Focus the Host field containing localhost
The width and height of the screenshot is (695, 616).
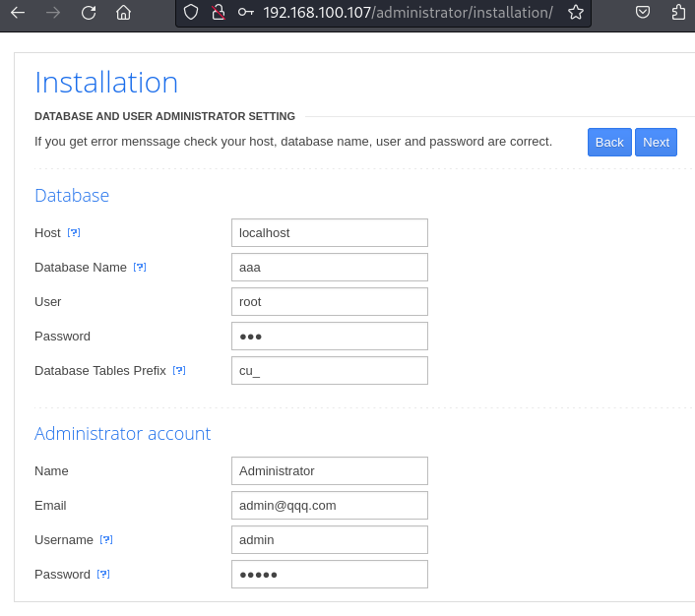tap(329, 233)
